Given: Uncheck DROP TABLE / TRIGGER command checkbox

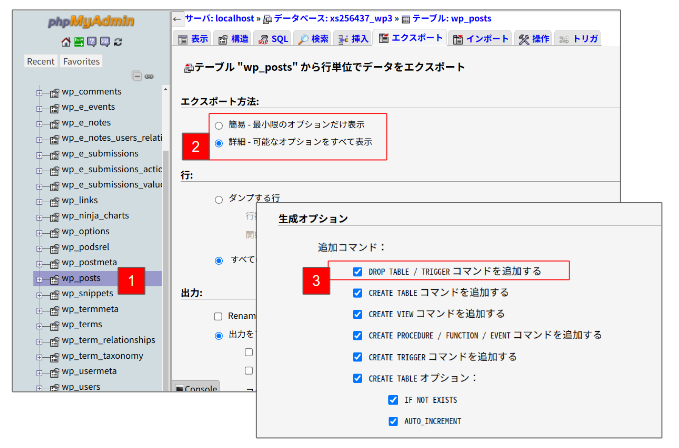Looking at the screenshot, I should pyautogui.click(x=358, y=271).
